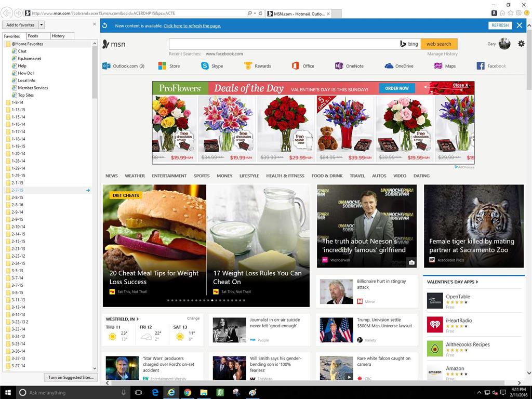Collapse the @Home Favorites folder
This screenshot has height=399, width=532.
[x=8, y=44]
